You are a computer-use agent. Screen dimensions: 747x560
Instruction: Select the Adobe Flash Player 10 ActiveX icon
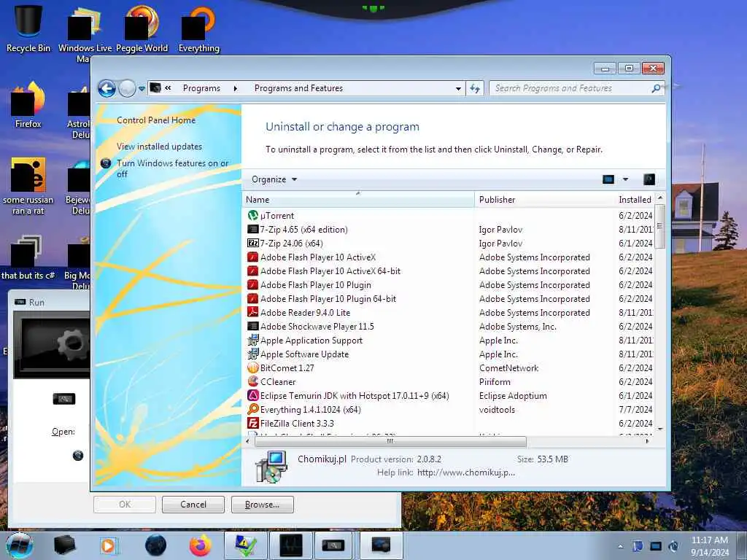pos(253,257)
